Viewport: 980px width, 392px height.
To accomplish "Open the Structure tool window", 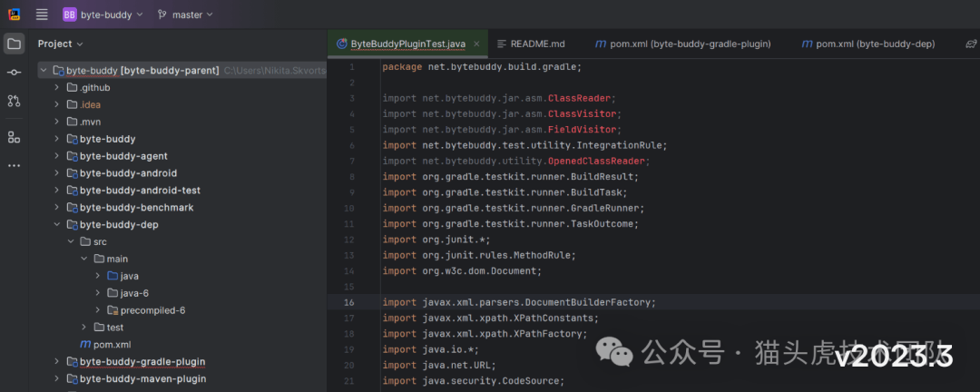I will pyautogui.click(x=15, y=137).
